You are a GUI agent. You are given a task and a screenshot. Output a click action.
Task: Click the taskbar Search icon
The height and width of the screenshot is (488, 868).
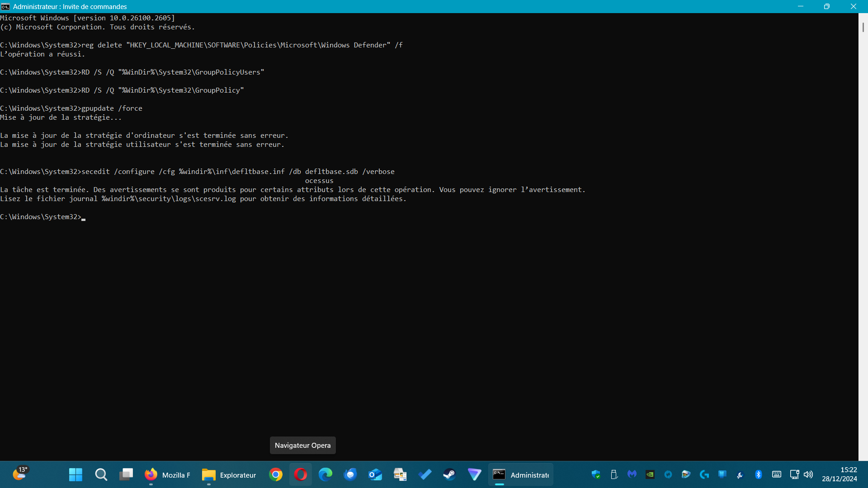click(101, 474)
